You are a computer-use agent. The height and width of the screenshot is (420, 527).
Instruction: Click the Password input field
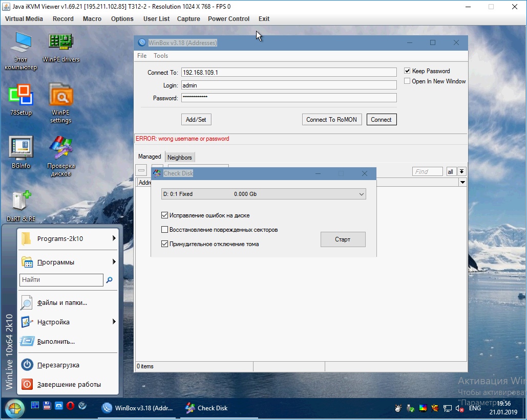[x=289, y=98]
